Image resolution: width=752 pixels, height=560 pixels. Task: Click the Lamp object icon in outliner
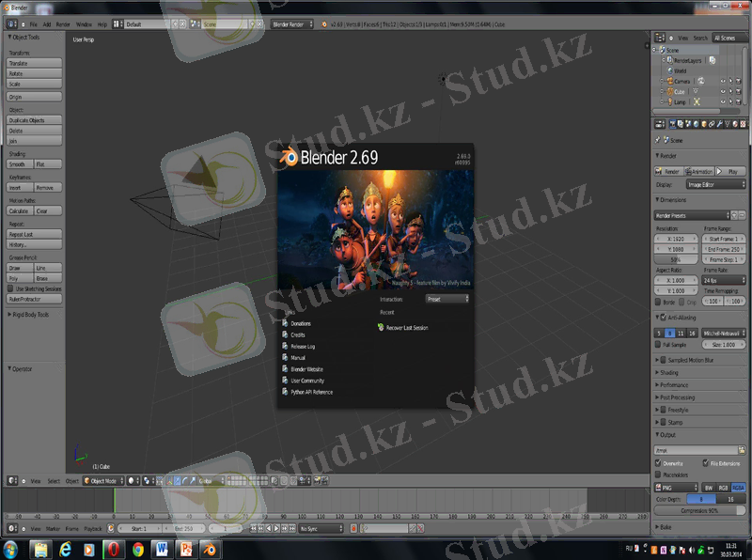click(668, 101)
